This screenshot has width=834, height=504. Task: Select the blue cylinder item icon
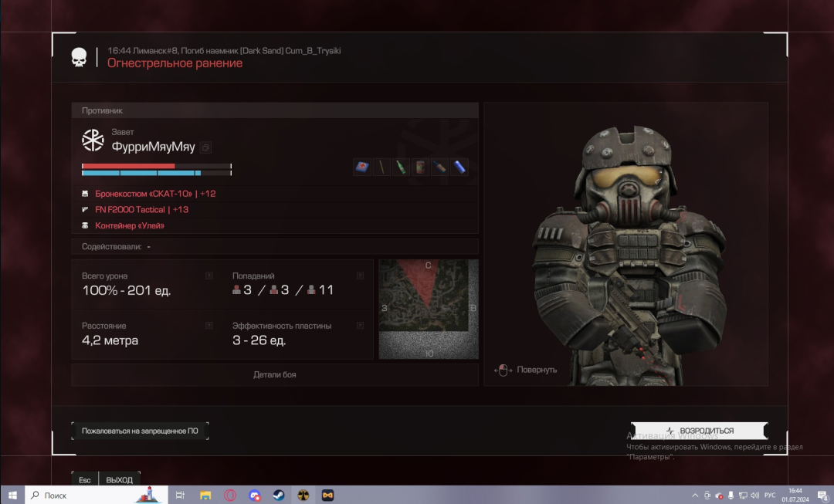tap(459, 167)
